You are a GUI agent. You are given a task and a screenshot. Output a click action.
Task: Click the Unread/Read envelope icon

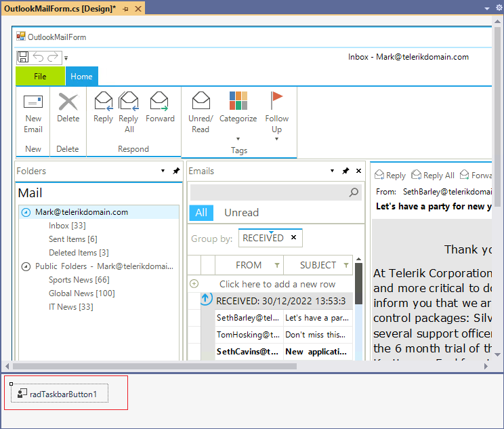pos(201,100)
